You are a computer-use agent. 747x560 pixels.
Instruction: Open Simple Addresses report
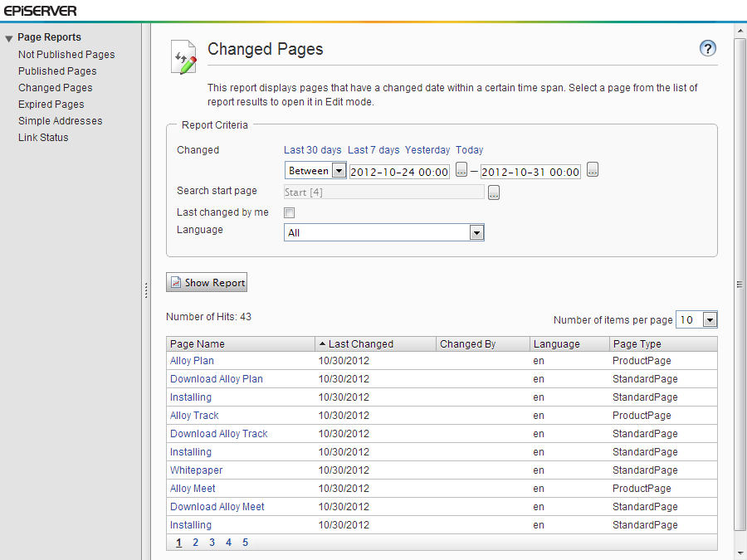(60, 121)
